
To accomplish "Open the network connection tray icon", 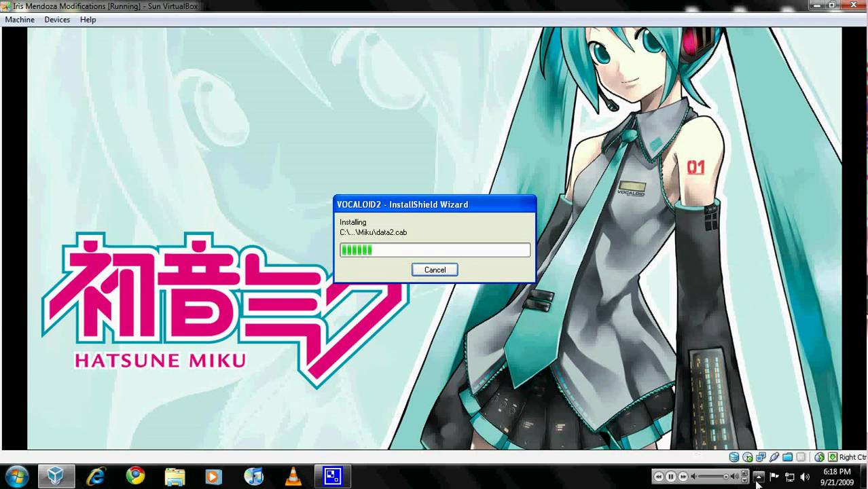I will [x=789, y=477].
